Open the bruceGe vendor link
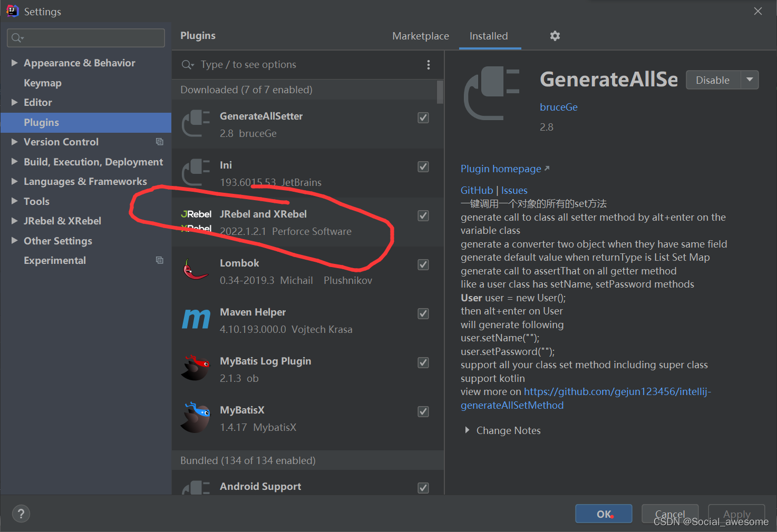This screenshot has width=777, height=532. (559, 107)
